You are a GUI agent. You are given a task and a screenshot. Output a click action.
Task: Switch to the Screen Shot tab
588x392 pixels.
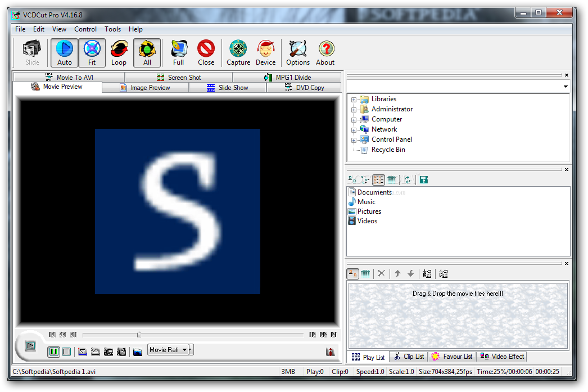click(x=179, y=77)
